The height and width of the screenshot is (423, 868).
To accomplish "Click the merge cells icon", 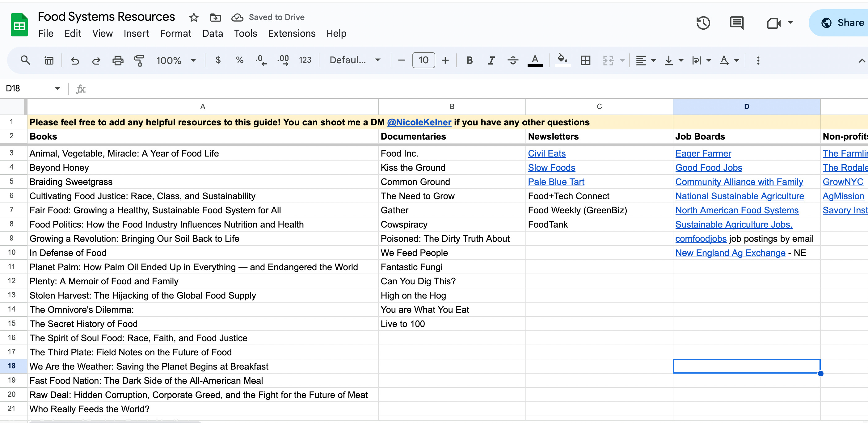I will click(608, 60).
